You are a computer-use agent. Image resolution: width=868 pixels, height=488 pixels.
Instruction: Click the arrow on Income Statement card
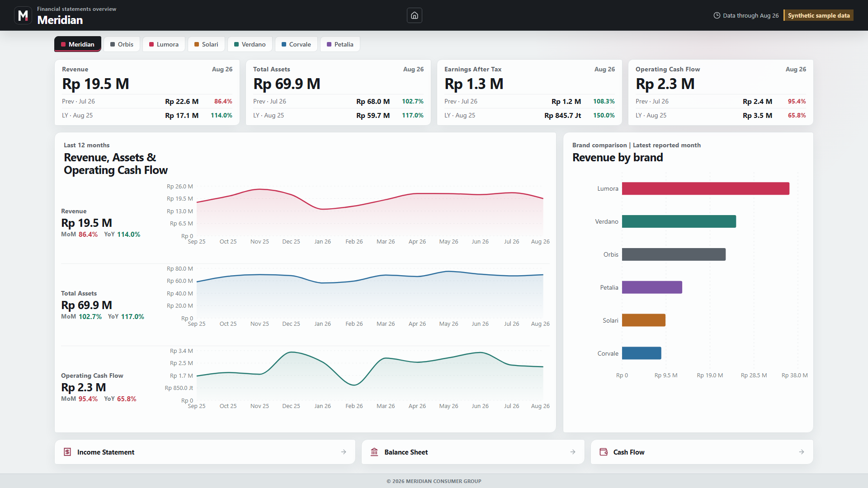coord(344,452)
